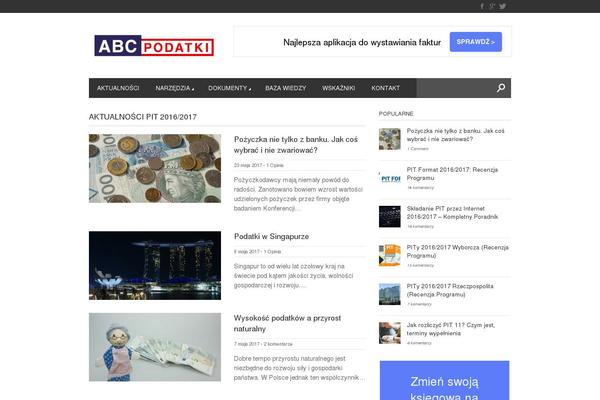The width and height of the screenshot is (600, 400).
Task: Click the search magnifier in navigation bar
Action: point(501,88)
